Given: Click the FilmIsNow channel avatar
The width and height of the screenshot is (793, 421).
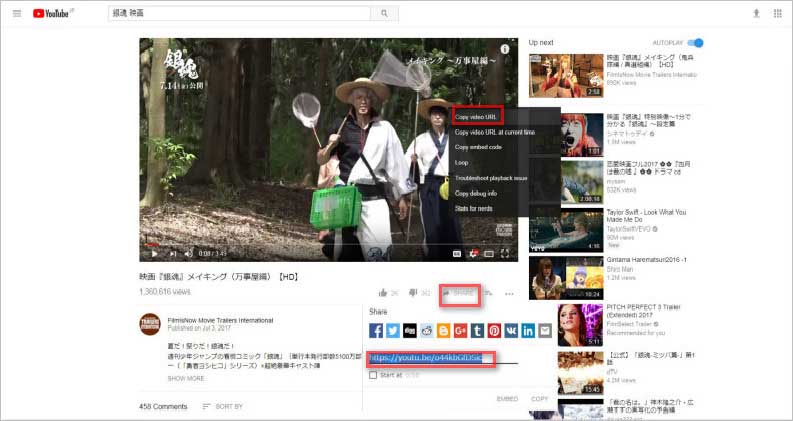Looking at the screenshot, I should [x=150, y=324].
